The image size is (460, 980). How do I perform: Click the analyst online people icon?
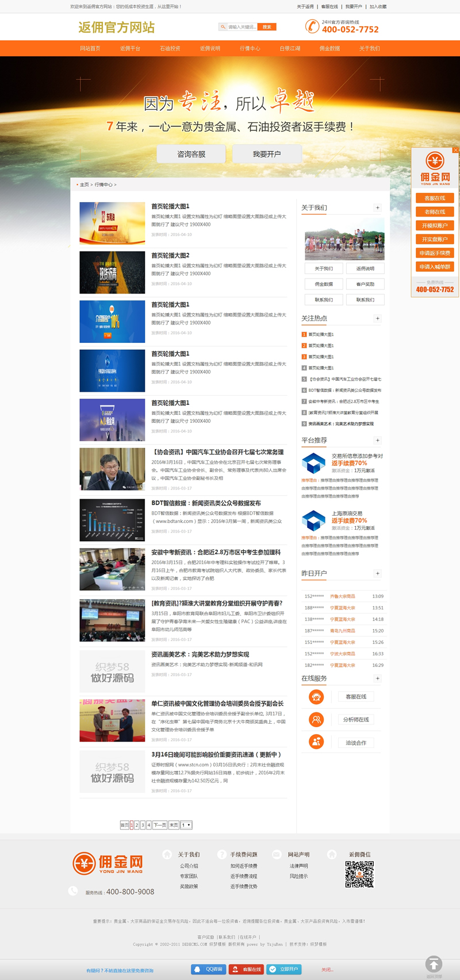pos(316,719)
